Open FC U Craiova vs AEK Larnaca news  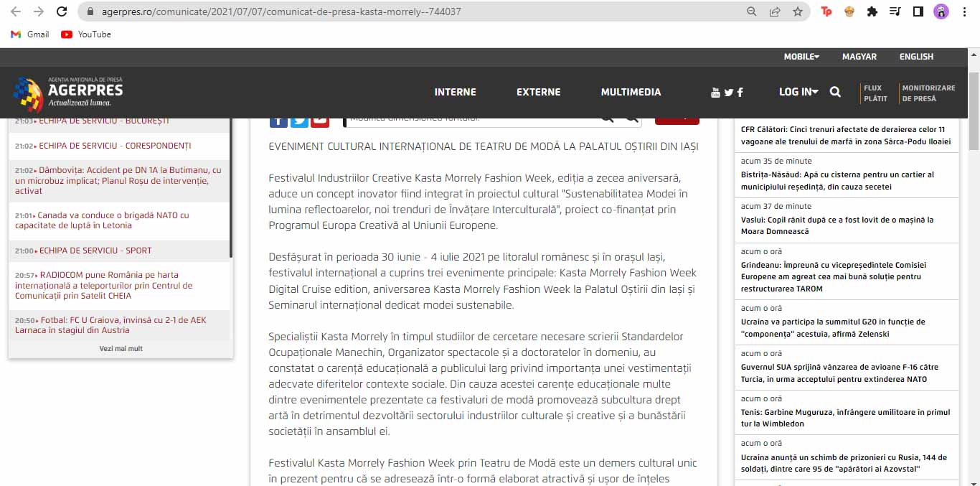(110, 325)
